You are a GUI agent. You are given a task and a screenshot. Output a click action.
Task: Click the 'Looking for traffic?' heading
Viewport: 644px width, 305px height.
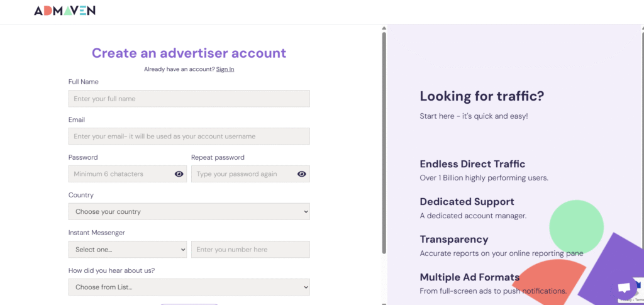tap(482, 96)
